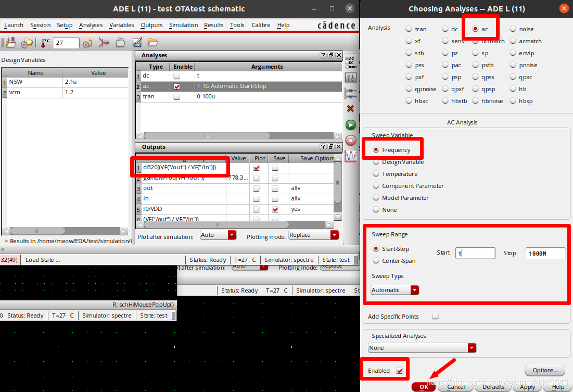Click the orange X delete icon
The width and height of the screenshot is (573, 392).
[x=350, y=109]
